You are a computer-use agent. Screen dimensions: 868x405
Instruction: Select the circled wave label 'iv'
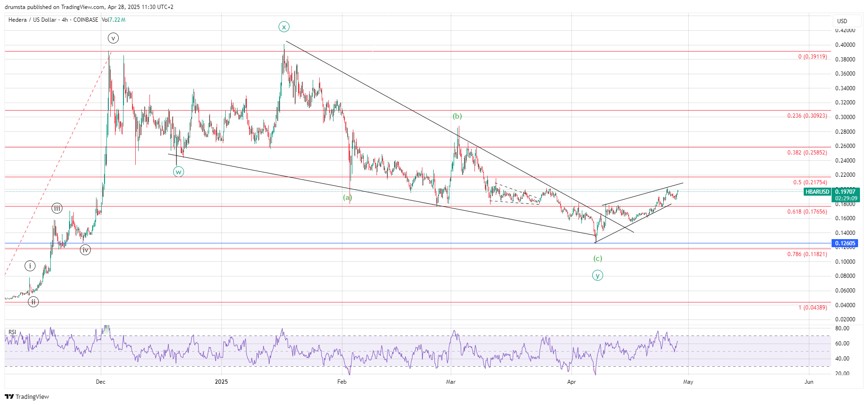click(85, 250)
